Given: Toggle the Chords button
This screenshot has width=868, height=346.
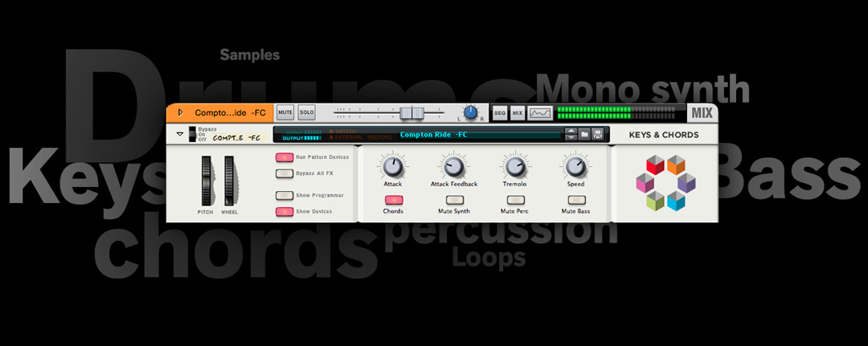Looking at the screenshot, I should coord(393,200).
